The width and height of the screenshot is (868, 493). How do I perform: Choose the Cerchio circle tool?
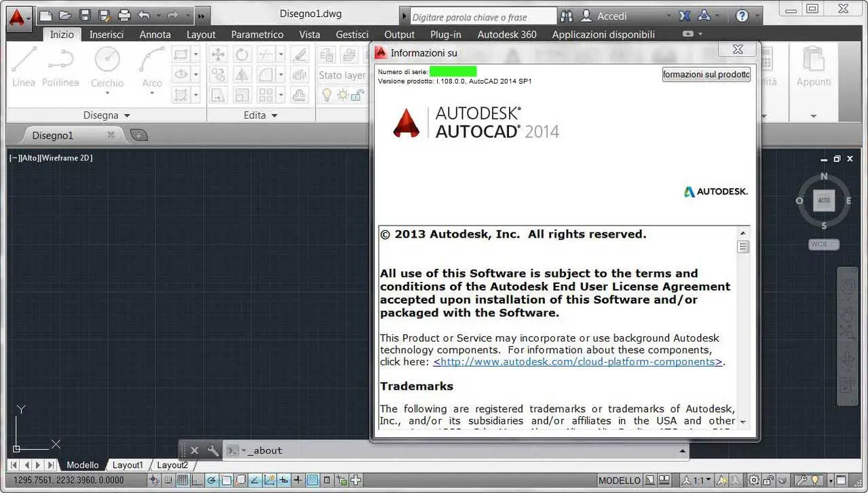point(107,67)
